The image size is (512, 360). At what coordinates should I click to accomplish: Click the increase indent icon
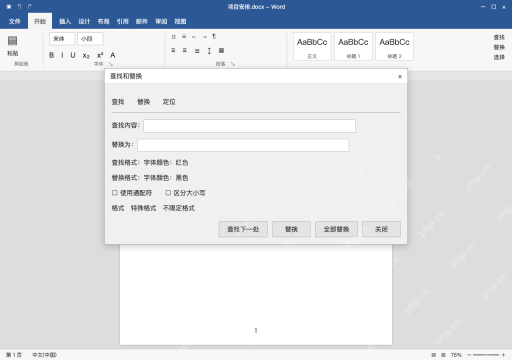(x=204, y=37)
